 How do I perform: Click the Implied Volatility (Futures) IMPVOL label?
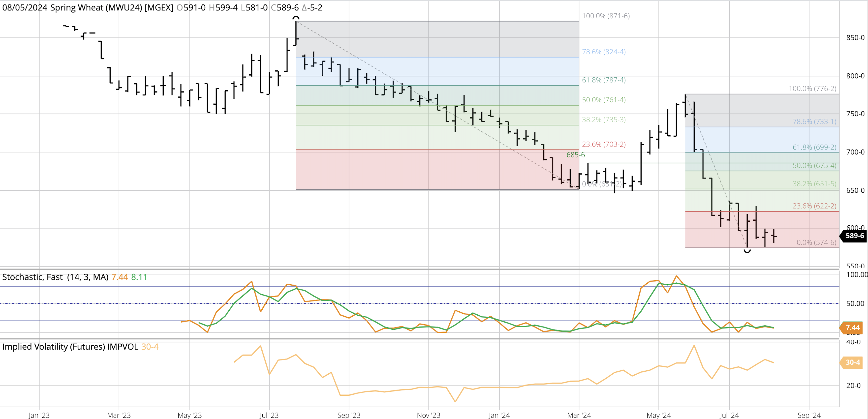pyautogui.click(x=70, y=347)
